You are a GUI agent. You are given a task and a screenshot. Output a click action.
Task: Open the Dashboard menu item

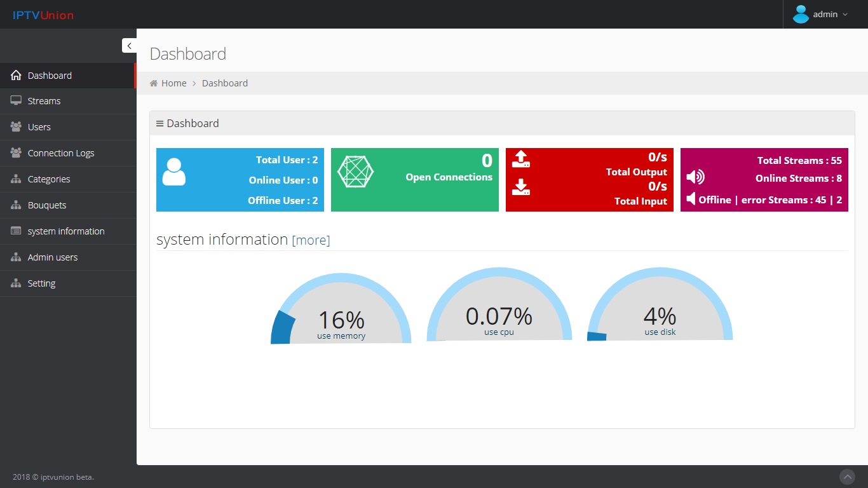pyautogui.click(x=68, y=76)
